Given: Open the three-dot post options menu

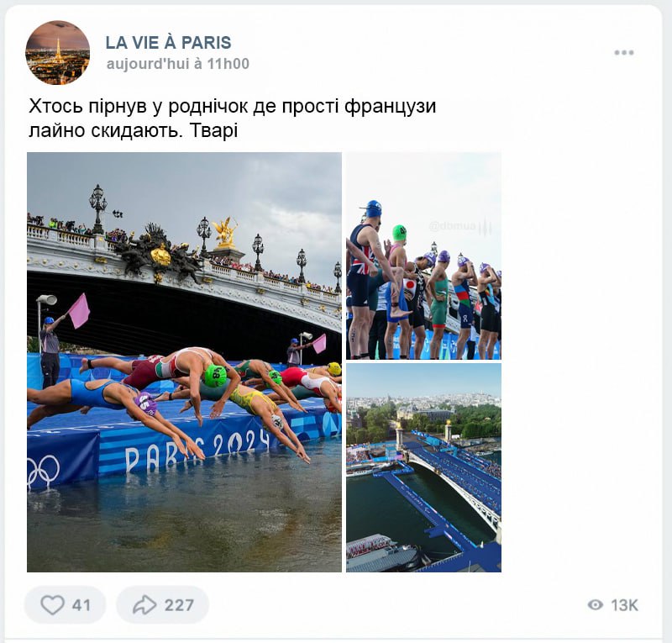Looking at the screenshot, I should click(623, 53).
